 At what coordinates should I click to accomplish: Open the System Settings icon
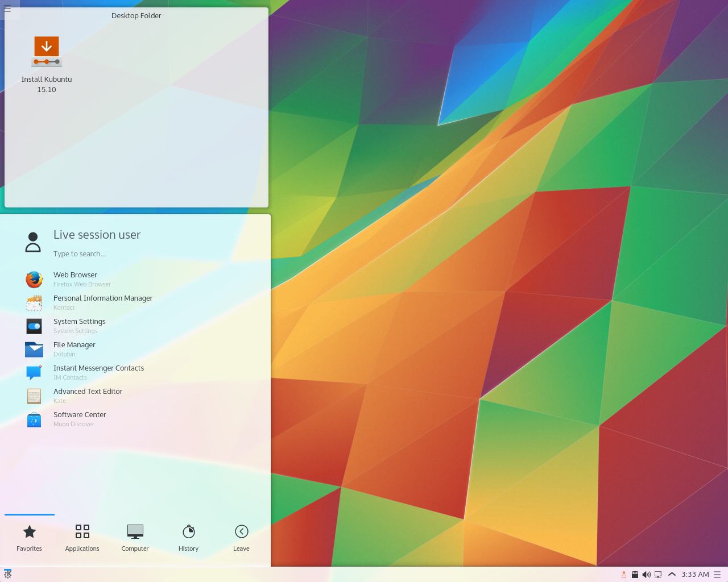pos(34,326)
